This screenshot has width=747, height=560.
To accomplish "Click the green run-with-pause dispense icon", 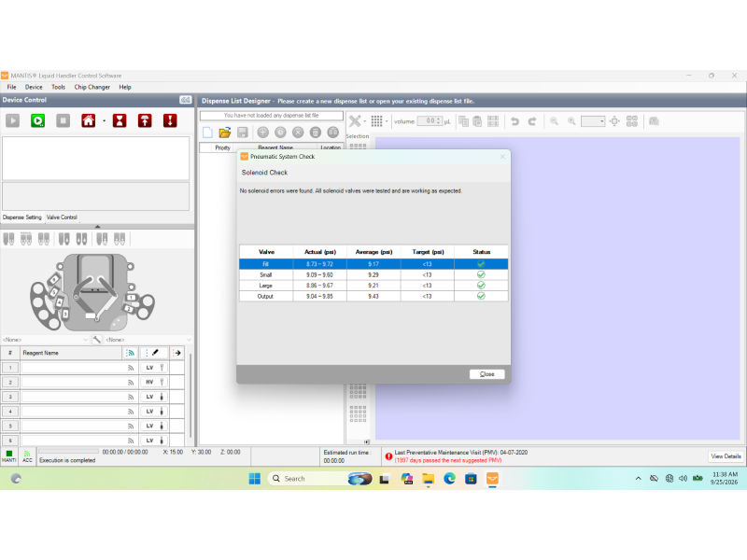I will [37, 121].
